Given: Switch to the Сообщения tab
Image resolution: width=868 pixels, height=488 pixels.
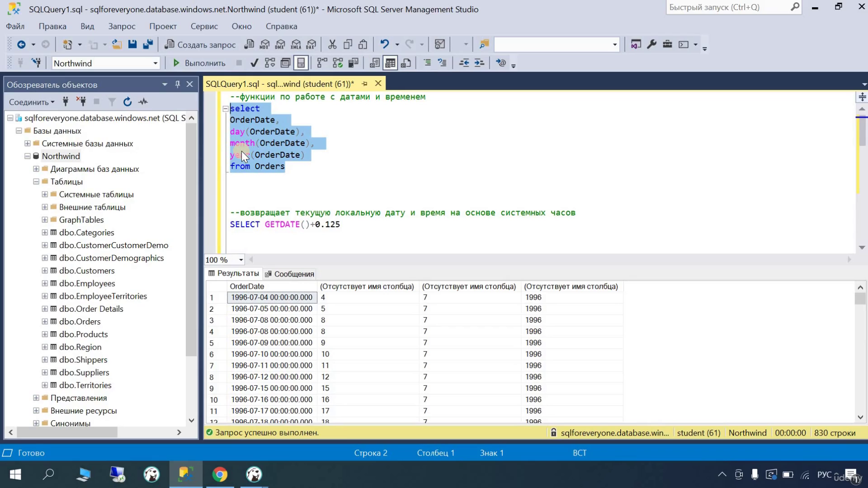Looking at the screenshot, I should click(289, 274).
